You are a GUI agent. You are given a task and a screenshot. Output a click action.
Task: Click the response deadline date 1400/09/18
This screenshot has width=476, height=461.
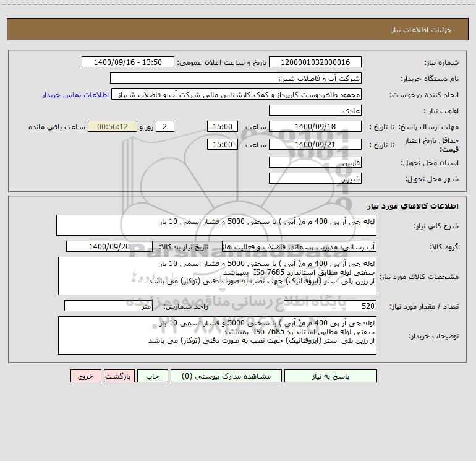tap(315, 126)
